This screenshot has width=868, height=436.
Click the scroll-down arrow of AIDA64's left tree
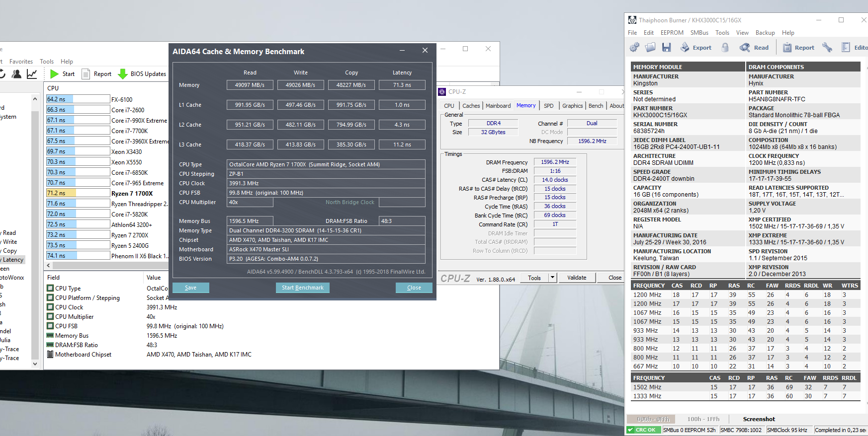click(35, 363)
